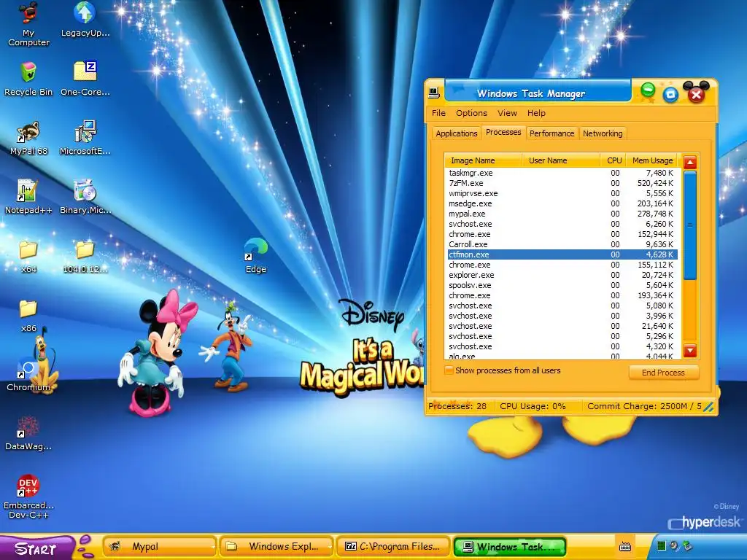The image size is (747, 560).
Task: Select the x86 folder on desktop
Action: tap(28, 315)
